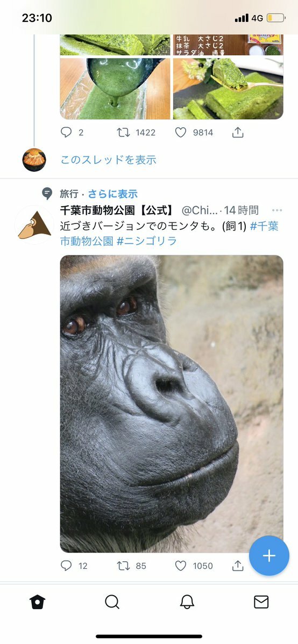The image size is (298, 644).
Task: Open the Home tab in bottom bar
Action: coord(37,602)
